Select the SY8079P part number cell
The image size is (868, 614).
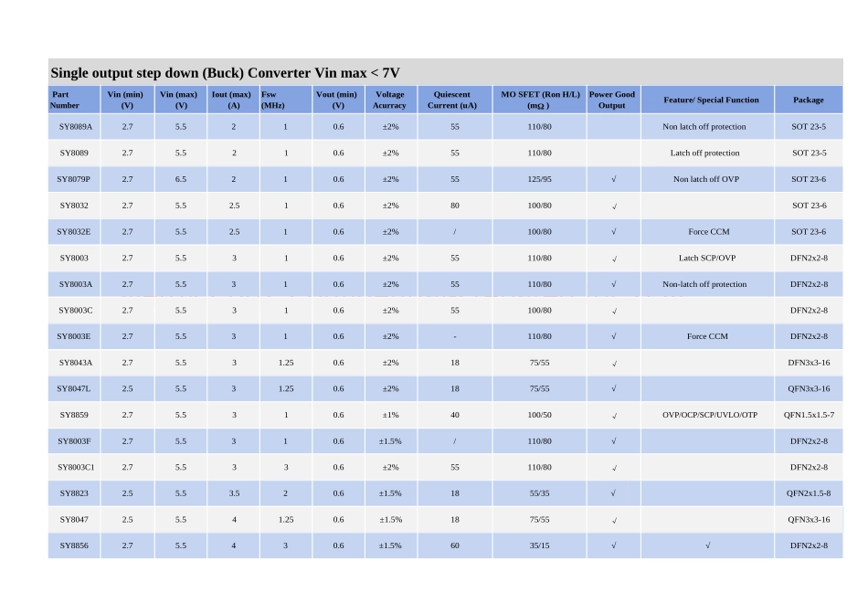pyautogui.click(x=74, y=179)
